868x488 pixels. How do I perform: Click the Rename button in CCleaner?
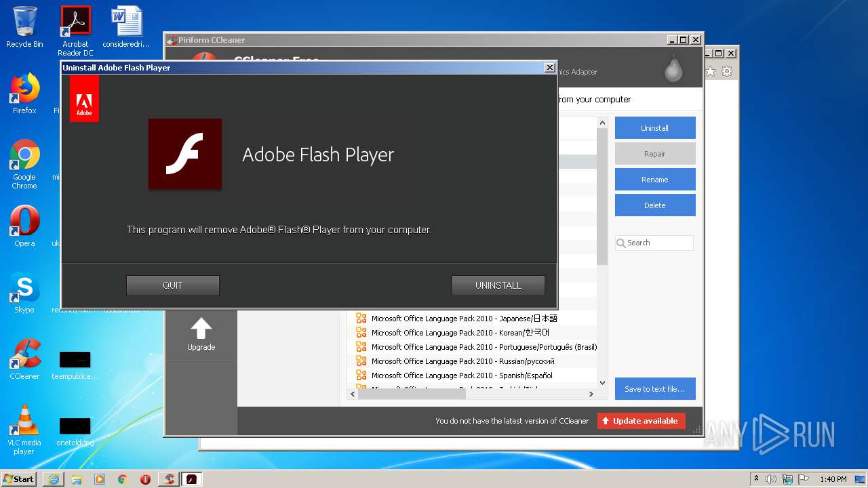(655, 180)
